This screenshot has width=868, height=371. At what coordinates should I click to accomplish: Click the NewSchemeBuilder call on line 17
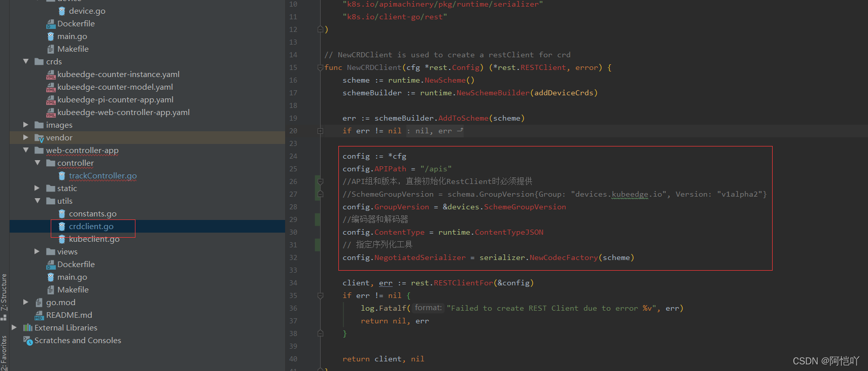[493, 93]
